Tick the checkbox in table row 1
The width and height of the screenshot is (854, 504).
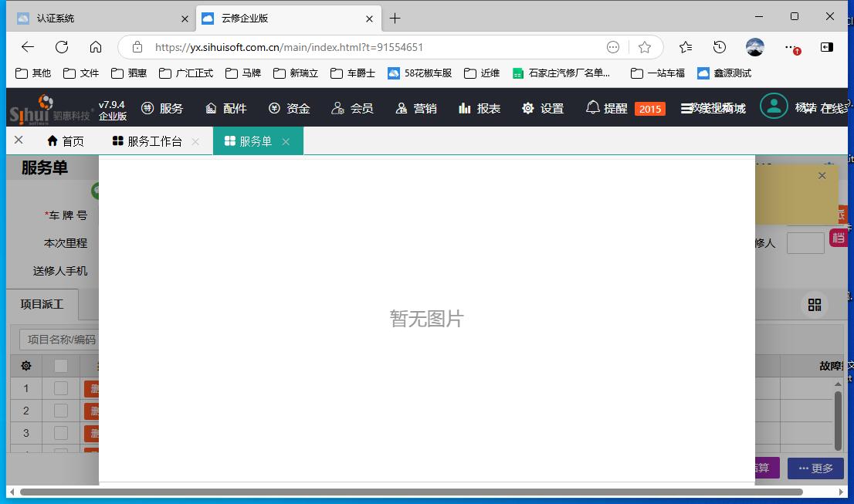point(61,388)
